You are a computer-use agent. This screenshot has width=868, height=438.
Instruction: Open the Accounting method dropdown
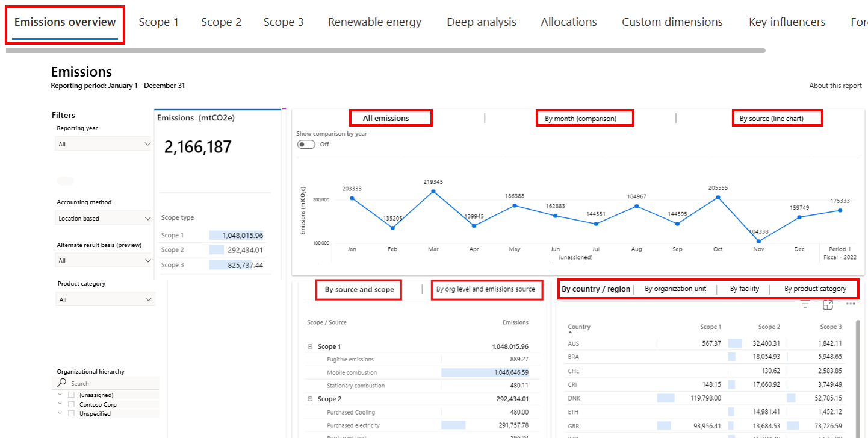click(x=104, y=218)
